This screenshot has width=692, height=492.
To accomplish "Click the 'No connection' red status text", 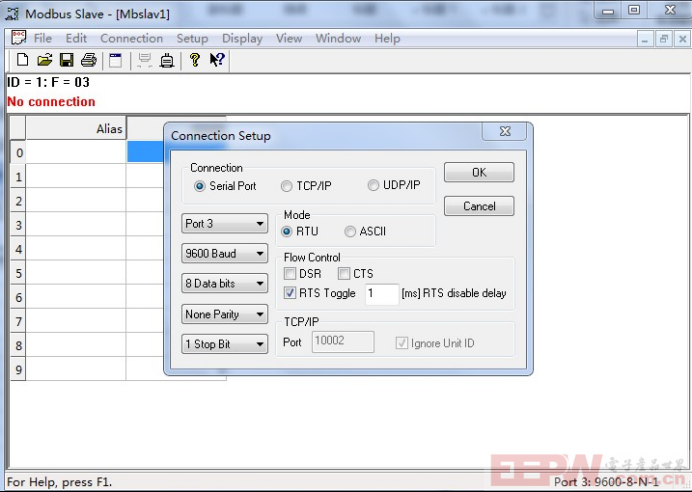I will [x=51, y=101].
